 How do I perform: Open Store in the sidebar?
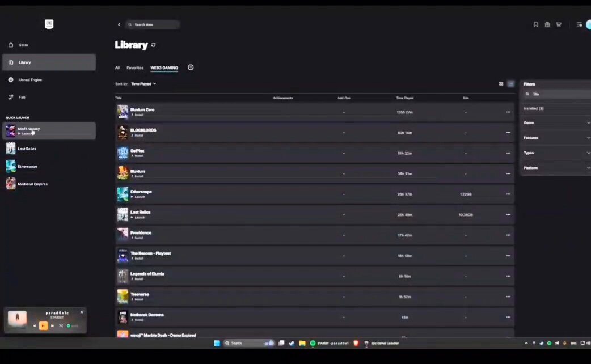tap(49, 45)
